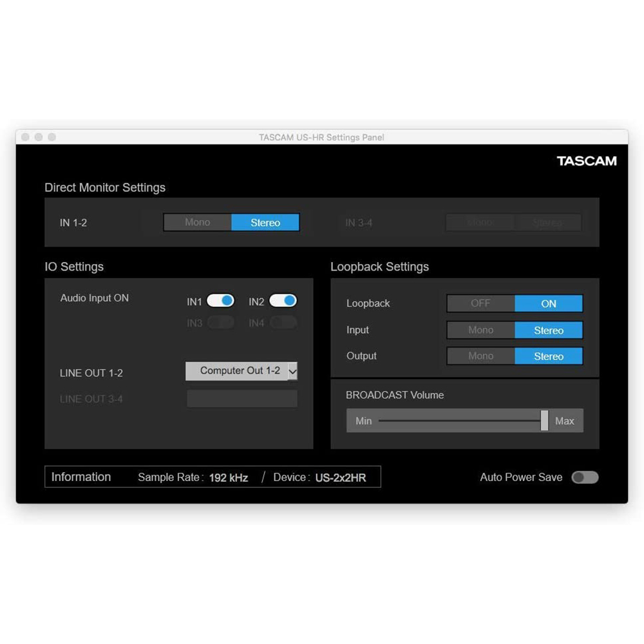Turn Loopback OFF
The height and width of the screenshot is (644, 644).
[480, 303]
